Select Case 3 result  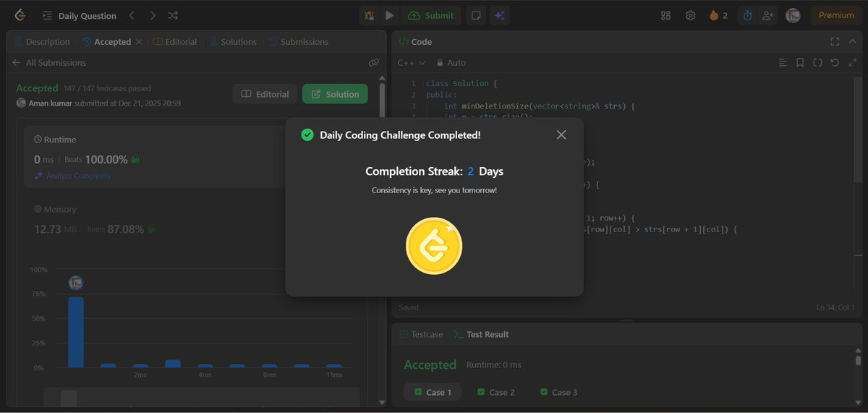[558, 392]
